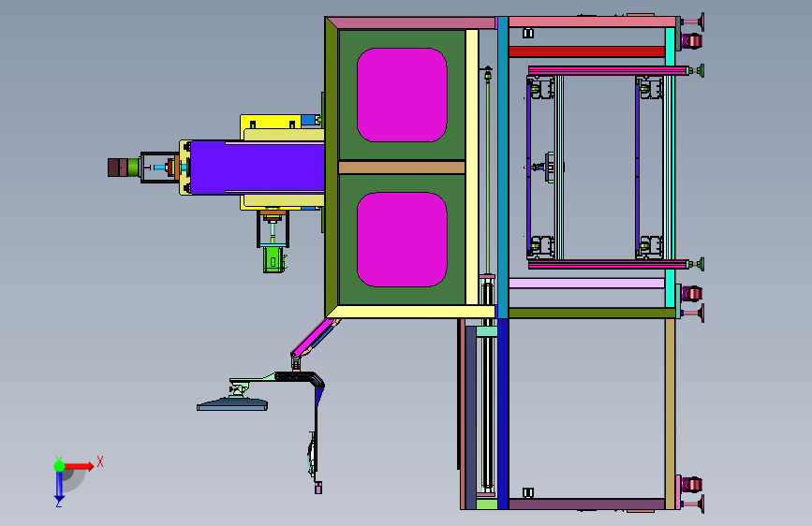Click the blue Z axis arrow of the triad
Viewport: 812px width, 526px height.
coord(59,486)
